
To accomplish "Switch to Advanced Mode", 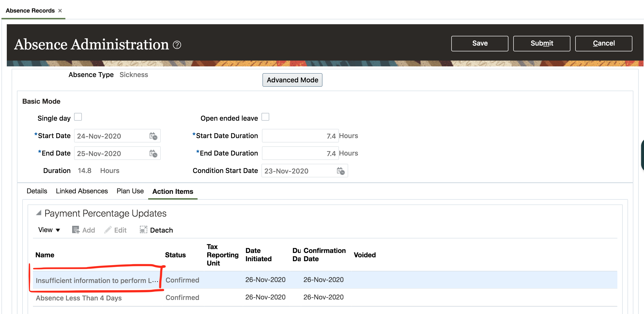I will click(x=292, y=80).
